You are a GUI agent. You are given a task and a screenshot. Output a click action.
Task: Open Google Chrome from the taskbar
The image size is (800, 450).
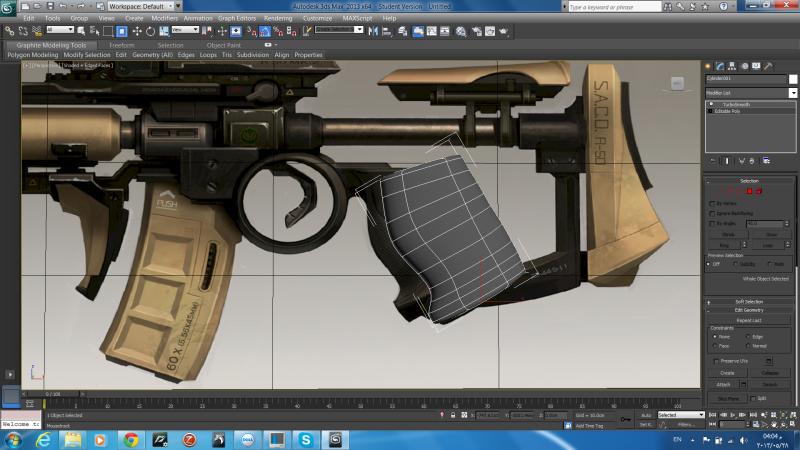pos(130,438)
